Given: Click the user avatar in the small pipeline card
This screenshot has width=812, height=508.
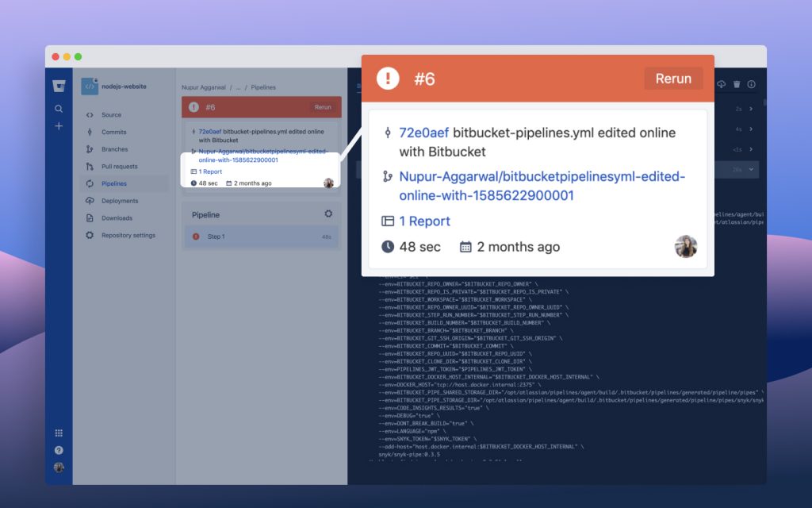Looking at the screenshot, I should coord(328,183).
